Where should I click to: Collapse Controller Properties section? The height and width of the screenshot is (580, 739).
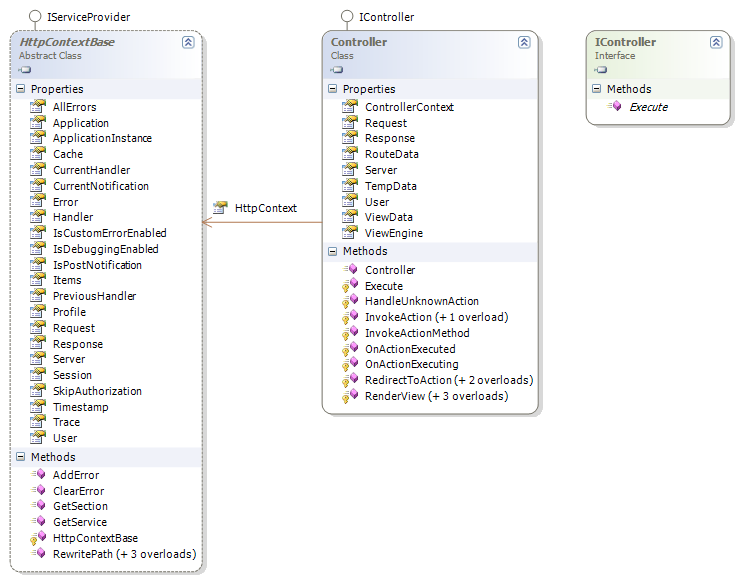[333, 89]
